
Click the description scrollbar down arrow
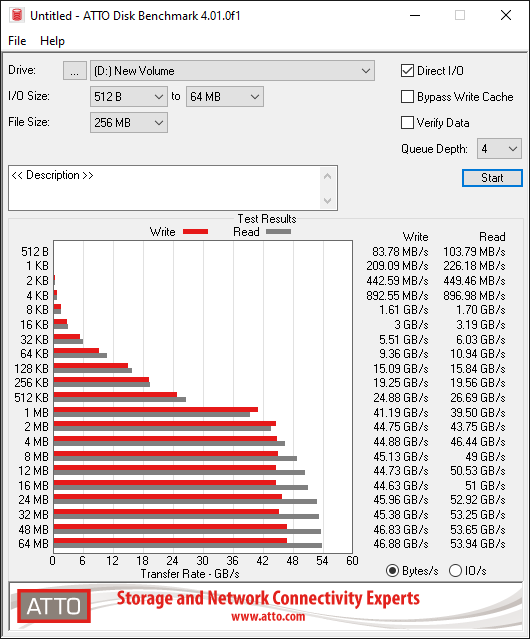click(328, 200)
